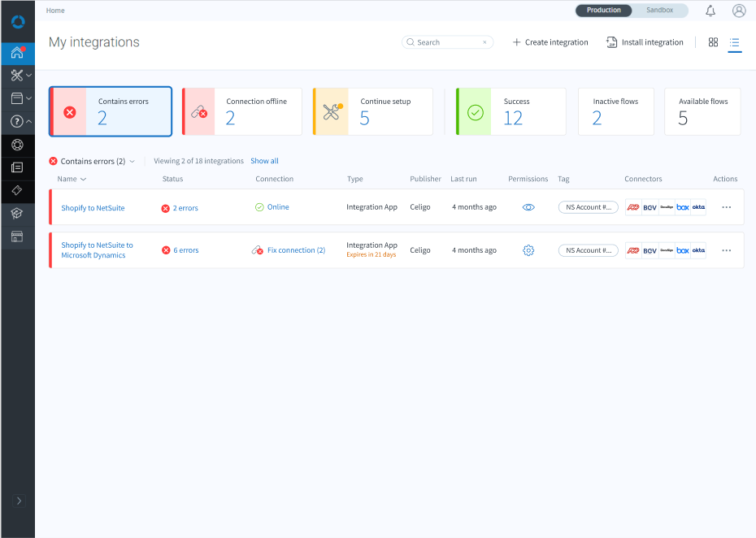Select the Production environment toggle
The image size is (756, 538).
(x=604, y=11)
